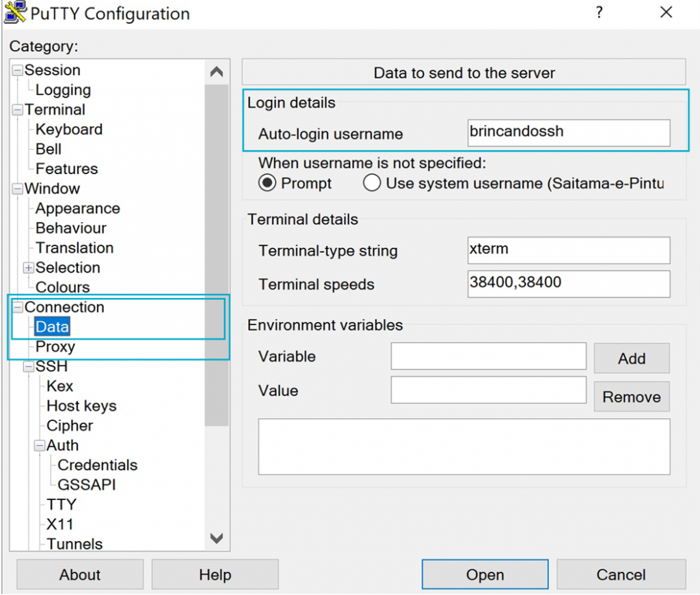Viewport: 700px width, 595px height.
Task: Open the Logging category
Action: pyautogui.click(x=63, y=90)
